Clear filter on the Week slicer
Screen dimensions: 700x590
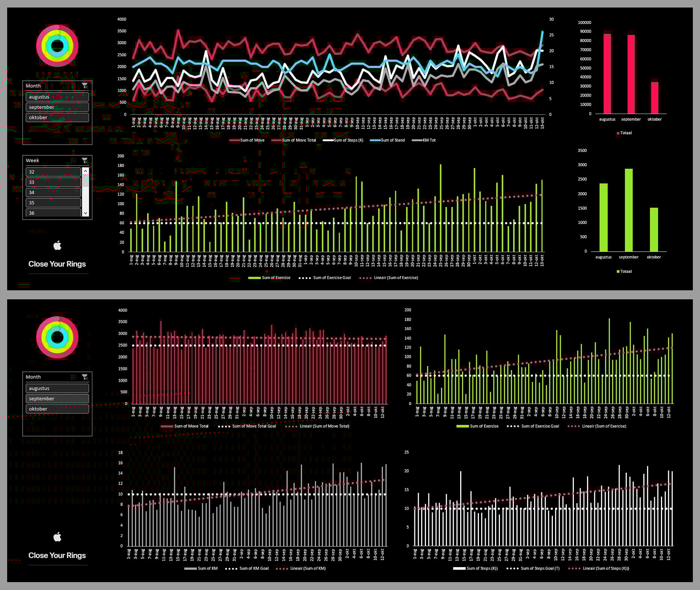click(x=85, y=161)
